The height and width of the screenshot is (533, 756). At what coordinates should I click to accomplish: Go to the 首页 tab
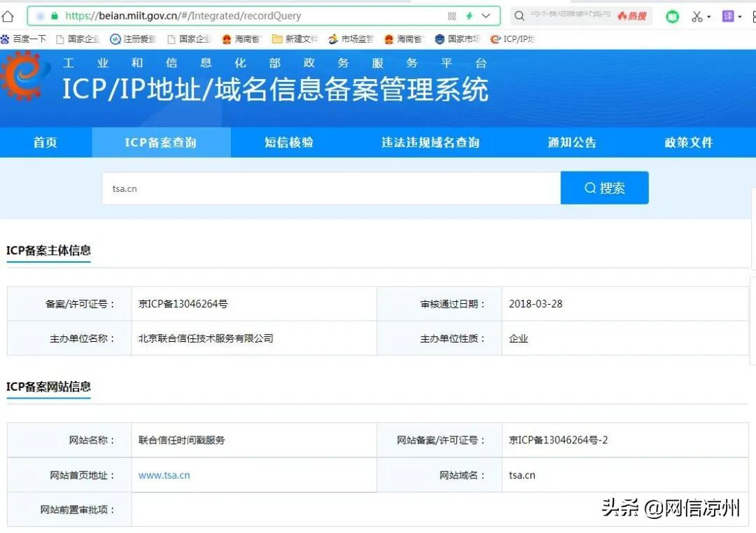tap(45, 142)
